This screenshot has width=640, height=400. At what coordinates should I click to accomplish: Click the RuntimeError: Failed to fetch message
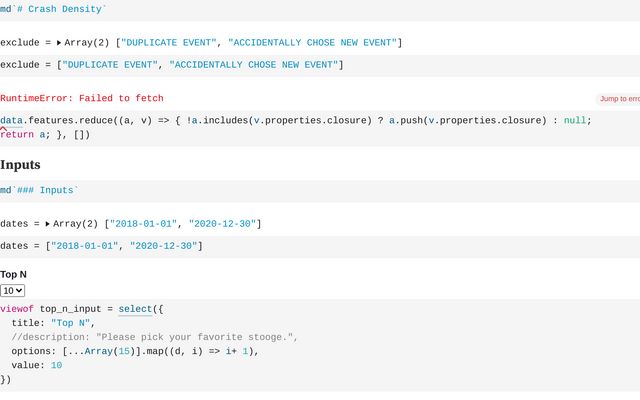point(82,98)
